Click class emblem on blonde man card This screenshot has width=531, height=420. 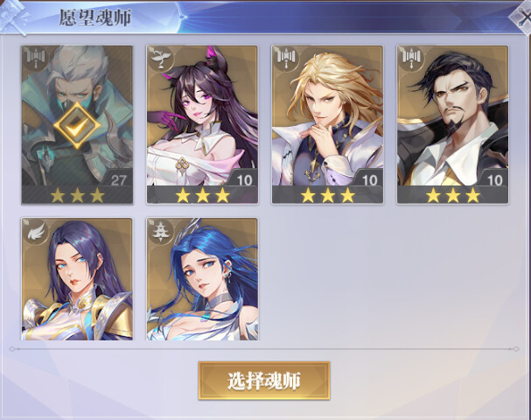(x=286, y=57)
